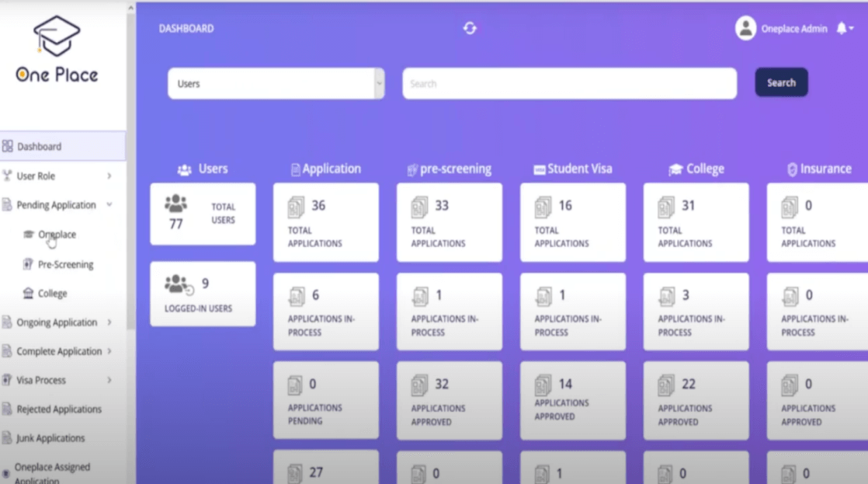Viewport: 868px width, 484px height.
Task: Go to Junk Applications in sidebar
Action: click(x=50, y=438)
